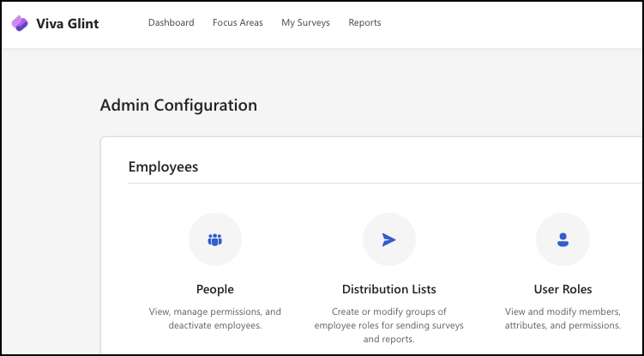Click the Distribution Lists title link
The width and height of the screenshot is (644, 356).
click(x=389, y=289)
